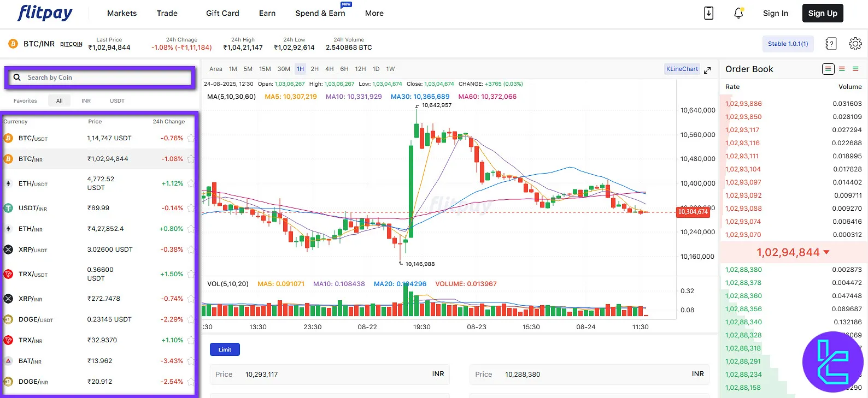Switch to the All coins tab
The width and height of the screenshot is (868, 398).
[x=59, y=101]
